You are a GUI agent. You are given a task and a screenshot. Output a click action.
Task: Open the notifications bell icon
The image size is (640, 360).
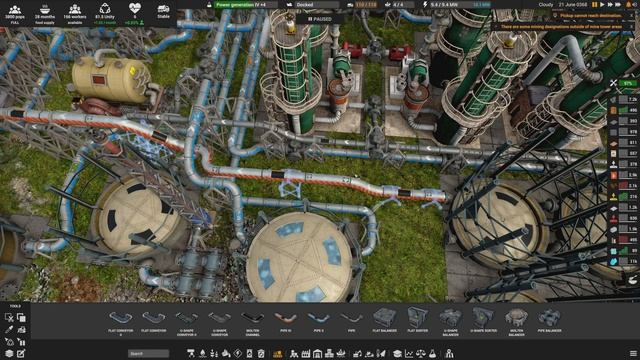point(630,5)
